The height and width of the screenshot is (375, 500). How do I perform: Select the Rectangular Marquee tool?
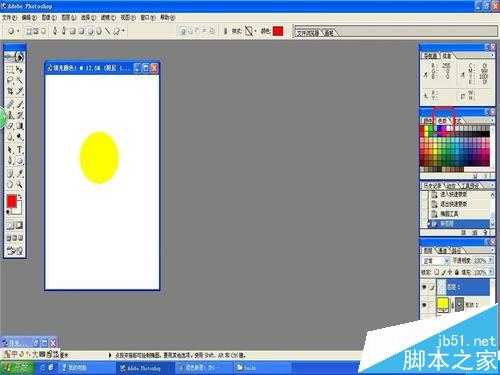[x=10, y=70]
